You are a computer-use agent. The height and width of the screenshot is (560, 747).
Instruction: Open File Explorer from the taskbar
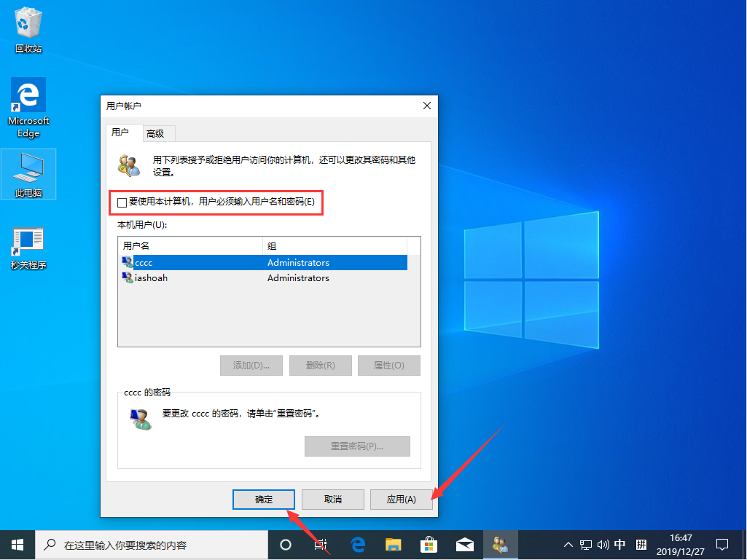[x=393, y=544]
